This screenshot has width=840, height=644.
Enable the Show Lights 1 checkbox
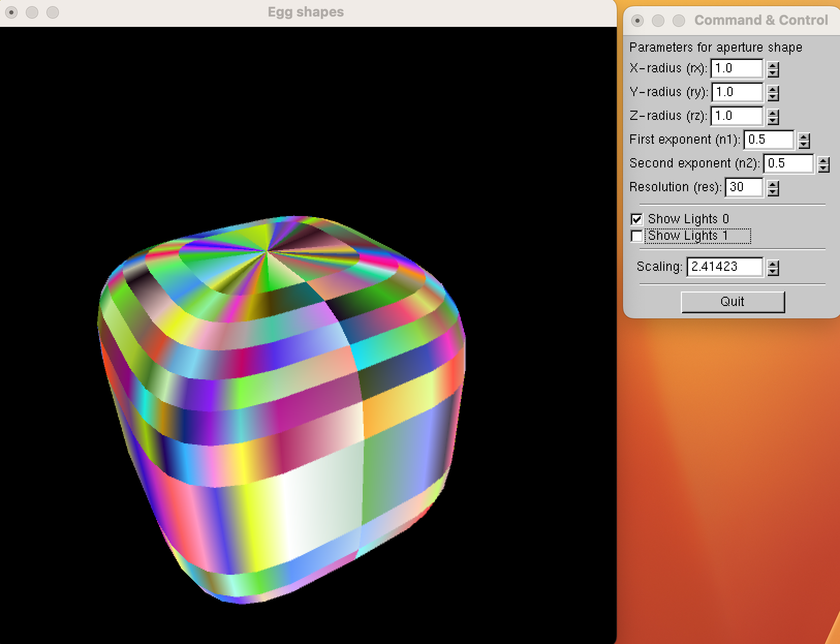click(637, 236)
